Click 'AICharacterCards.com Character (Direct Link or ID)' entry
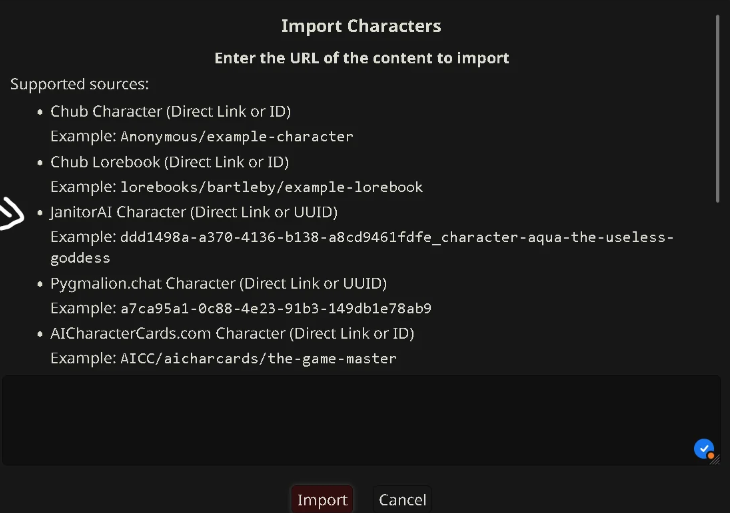This screenshot has width=730, height=513. point(232,334)
